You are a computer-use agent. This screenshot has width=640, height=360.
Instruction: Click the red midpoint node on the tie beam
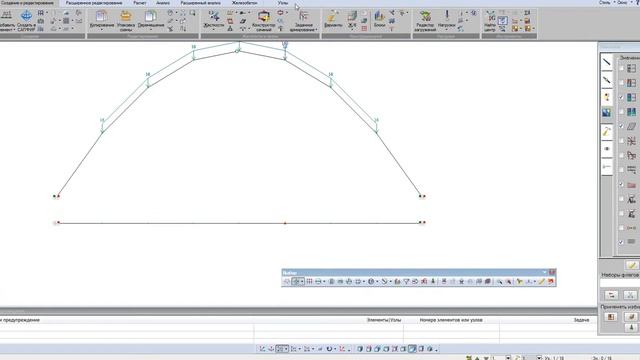(x=285, y=223)
